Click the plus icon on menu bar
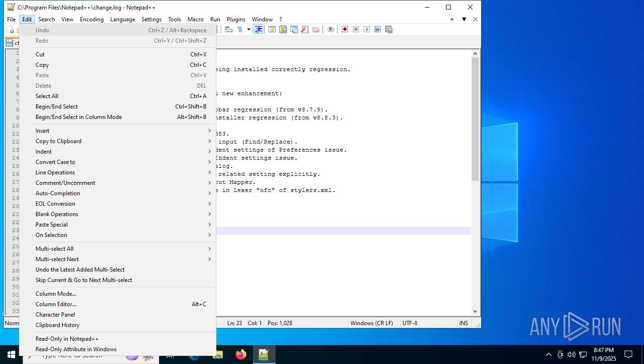The width and height of the screenshot is (644, 364). pyautogui.click(x=452, y=19)
